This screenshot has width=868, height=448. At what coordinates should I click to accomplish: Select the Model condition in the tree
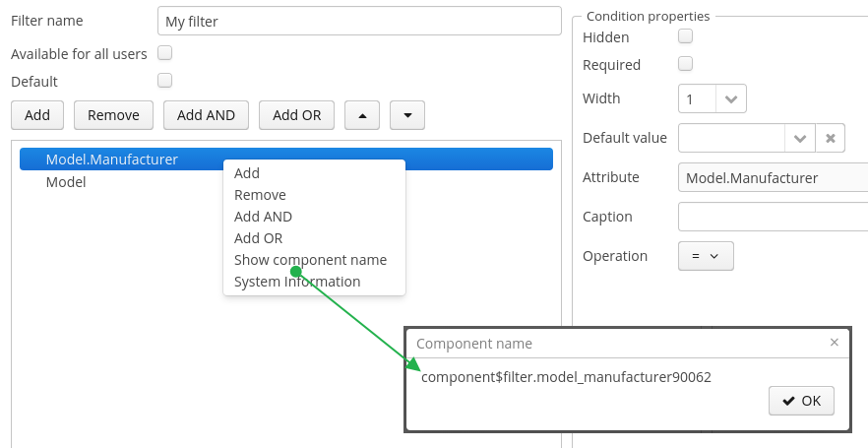pyautogui.click(x=66, y=182)
